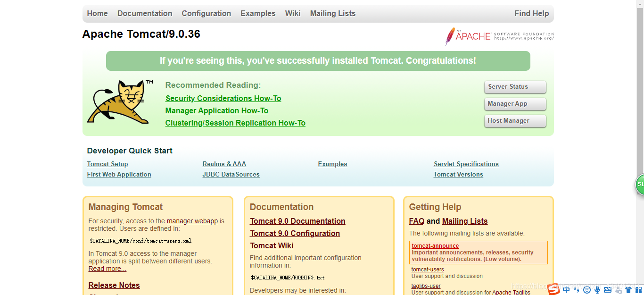Click the 'Recommended Reading:' heading
644x295 pixels.
(x=213, y=85)
